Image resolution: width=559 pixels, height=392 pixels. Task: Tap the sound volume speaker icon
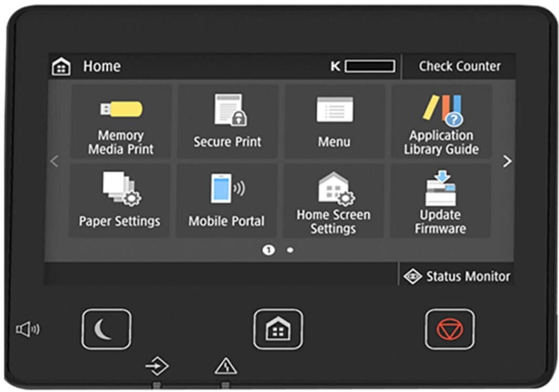[27, 329]
